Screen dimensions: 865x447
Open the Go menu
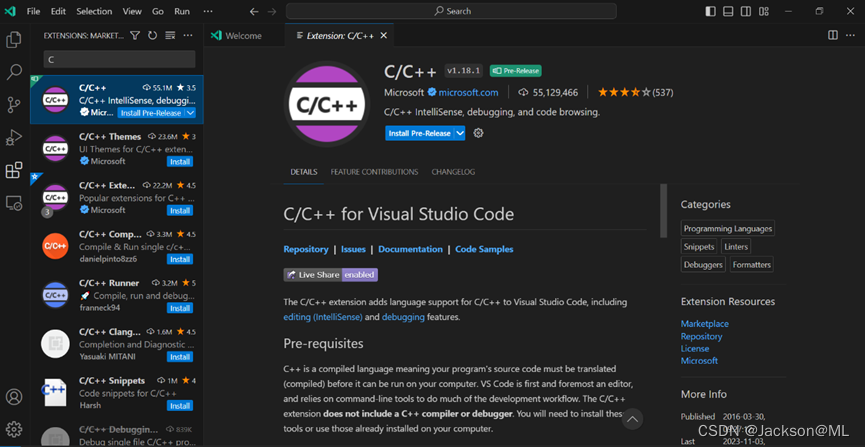point(158,11)
